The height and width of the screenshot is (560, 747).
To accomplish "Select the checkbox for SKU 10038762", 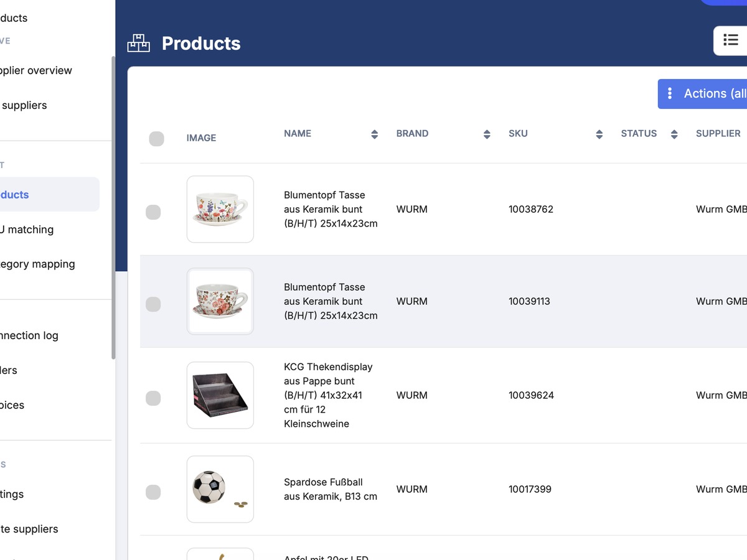I will (153, 212).
